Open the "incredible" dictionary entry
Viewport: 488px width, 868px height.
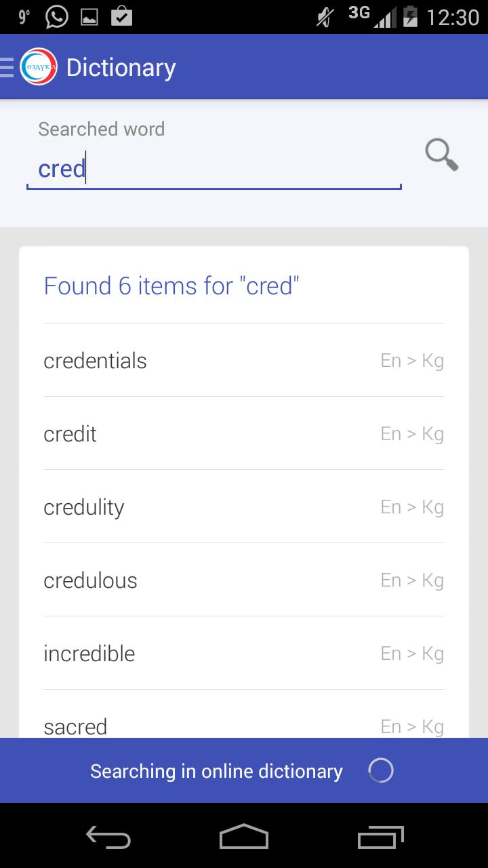pyautogui.click(x=243, y=654)
